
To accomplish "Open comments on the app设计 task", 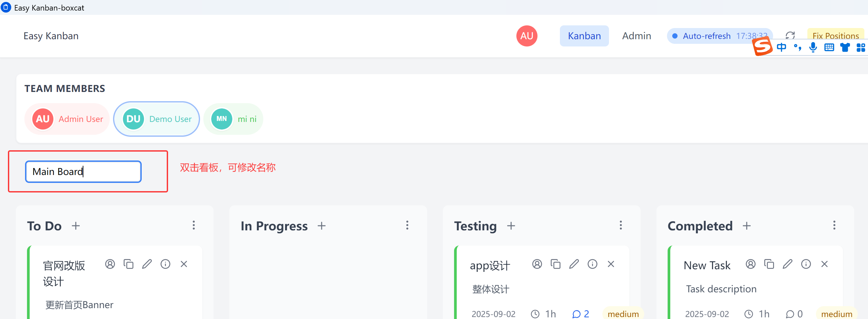I will (580, 314).
